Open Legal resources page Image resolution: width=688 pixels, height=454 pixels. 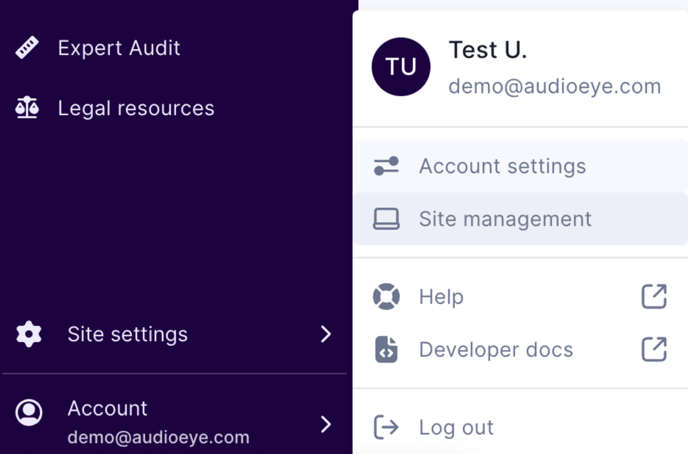[136, 108]
